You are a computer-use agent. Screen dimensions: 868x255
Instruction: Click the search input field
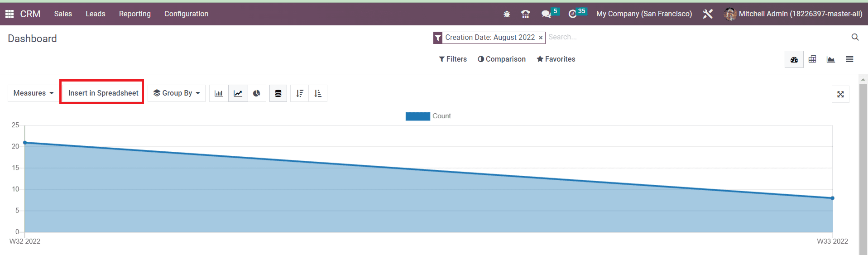(x=697, y=38)
